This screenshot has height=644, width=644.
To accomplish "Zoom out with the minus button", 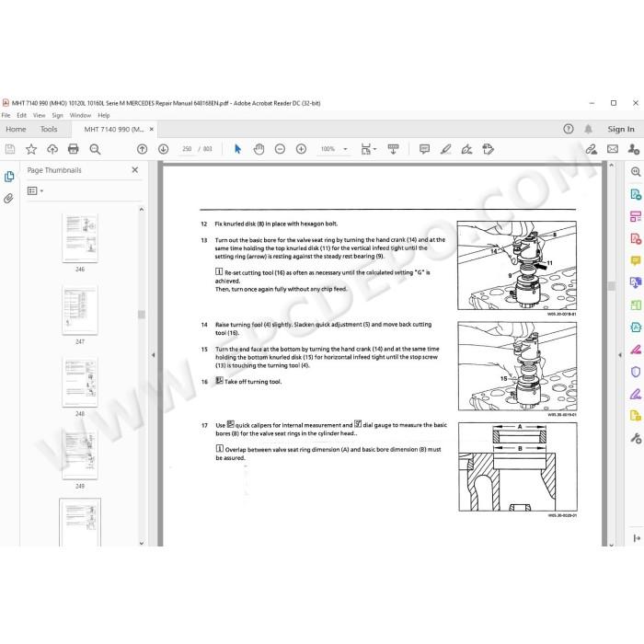I will coord(280,149).
